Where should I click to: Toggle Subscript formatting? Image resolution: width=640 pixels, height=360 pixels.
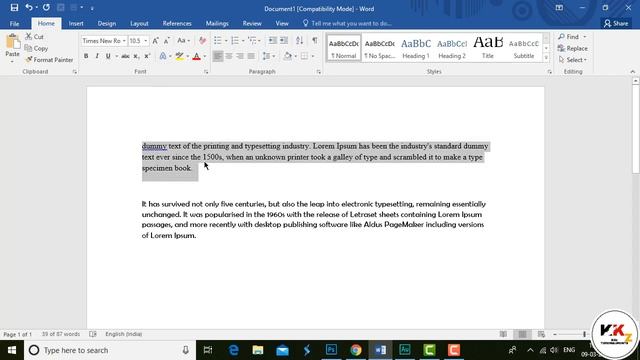(x=136, y=56)
